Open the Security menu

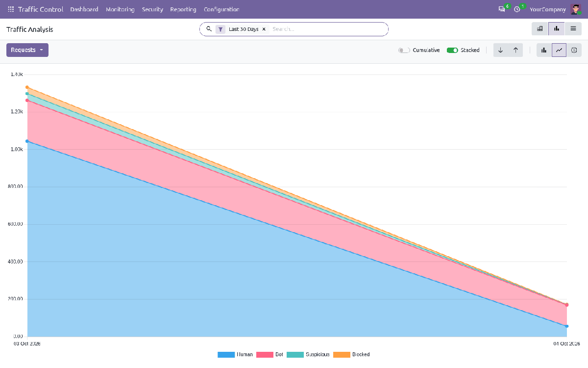click(x=152, y=9)
